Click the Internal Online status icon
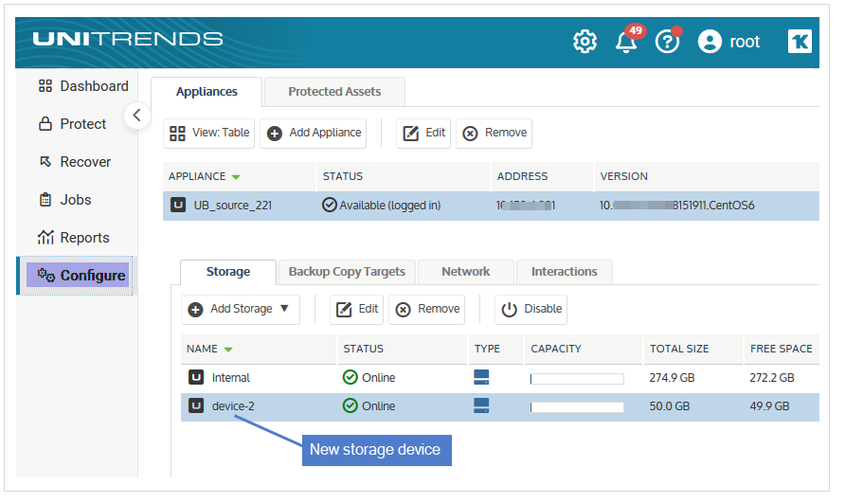The width and height of the screenshot is (845, 504). (351, 377)
